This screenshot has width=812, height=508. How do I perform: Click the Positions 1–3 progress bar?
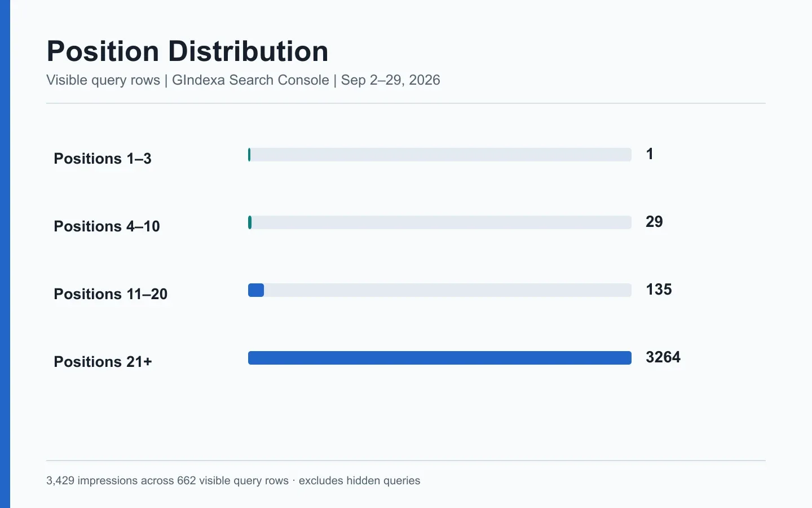coord(440,155)
